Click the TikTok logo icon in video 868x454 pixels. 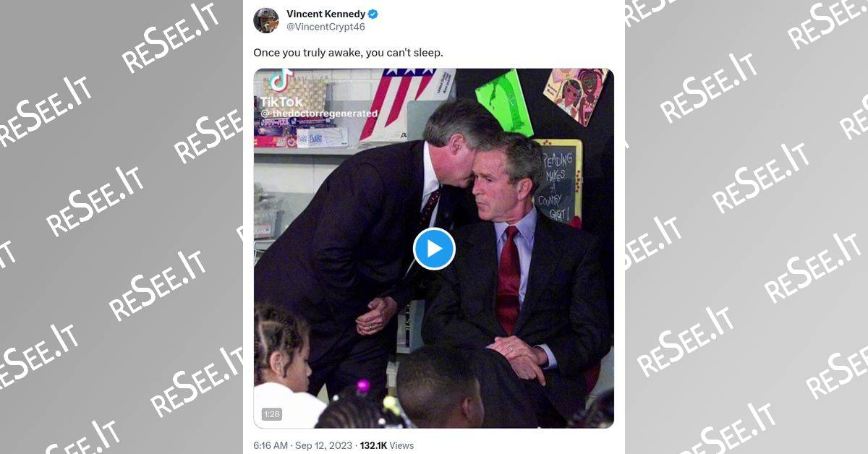coord(281,80)
